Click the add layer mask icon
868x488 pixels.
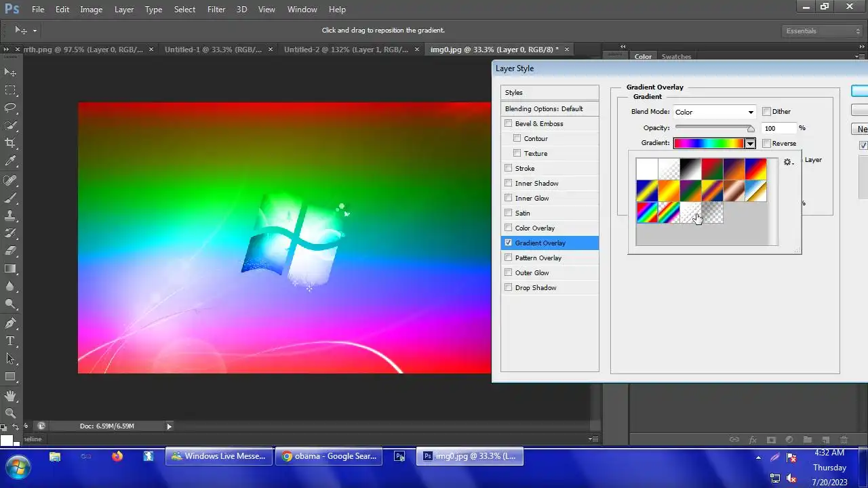pyautogui.click(x=771, y=440)
